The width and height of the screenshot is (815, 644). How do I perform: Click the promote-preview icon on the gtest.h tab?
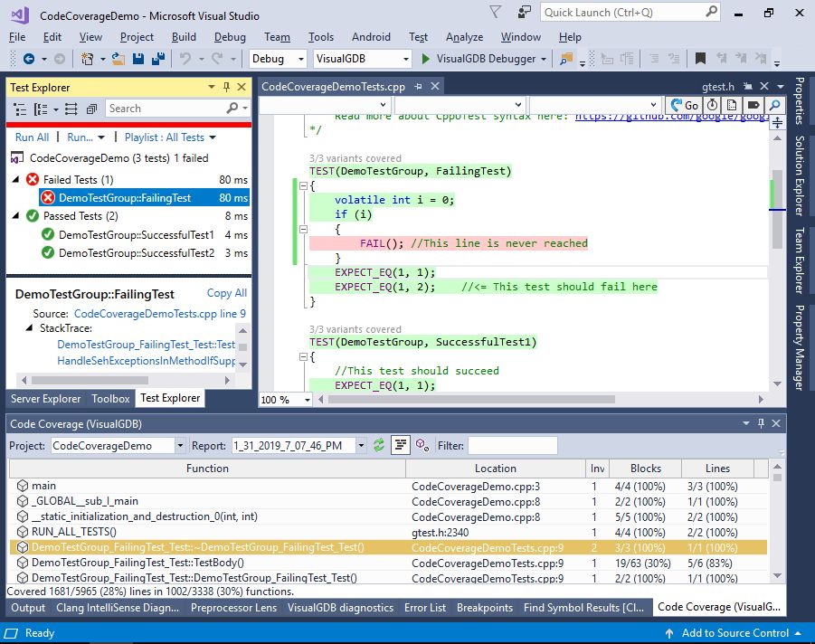748,86
